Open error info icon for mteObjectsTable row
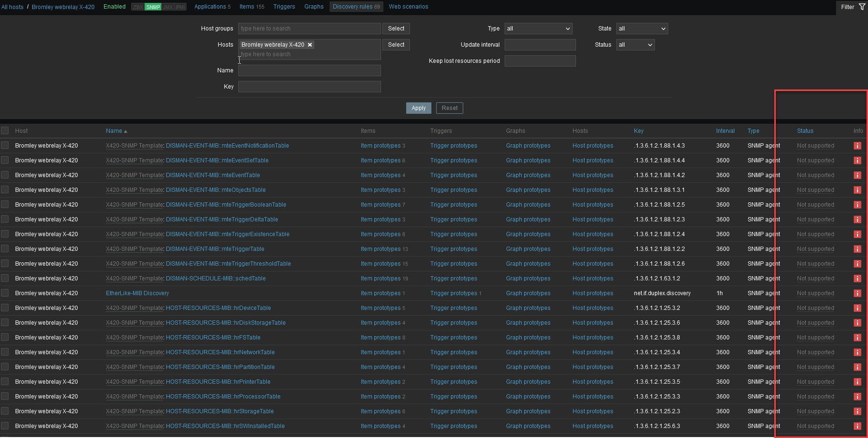The height and width of the screenshot is (438, 868). 858,190
